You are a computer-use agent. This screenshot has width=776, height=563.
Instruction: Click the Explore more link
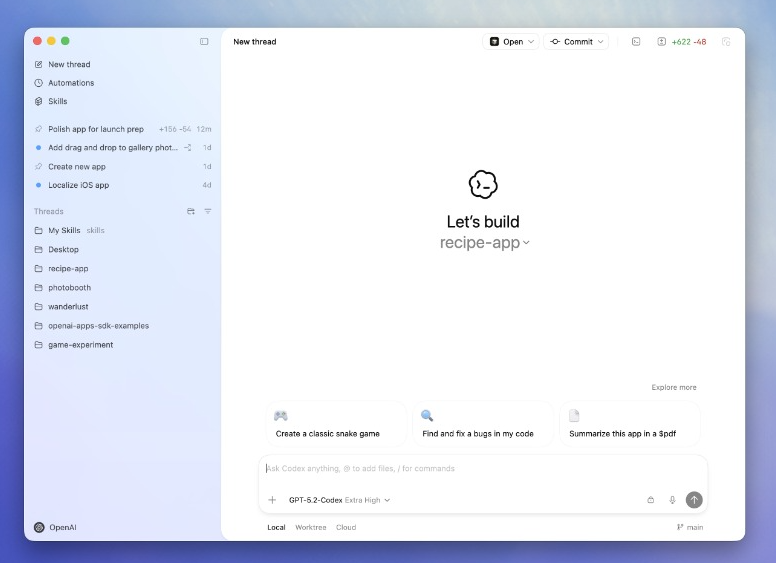click(674, 387)
